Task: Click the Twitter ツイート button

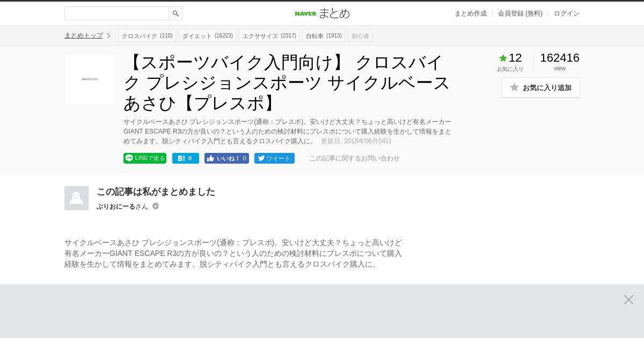Action: [274, 158]
